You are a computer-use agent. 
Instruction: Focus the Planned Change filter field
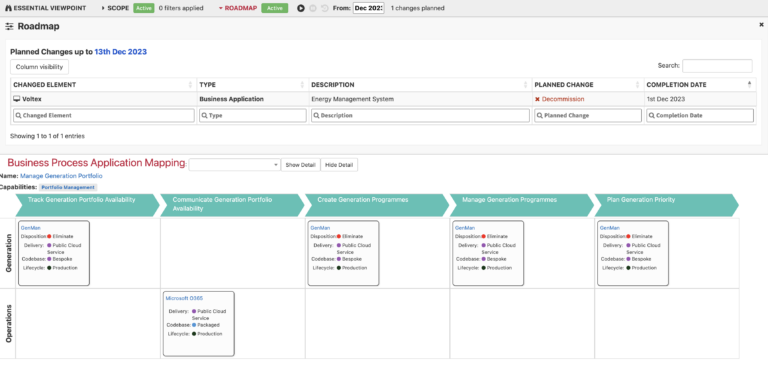tap(588, 116)
